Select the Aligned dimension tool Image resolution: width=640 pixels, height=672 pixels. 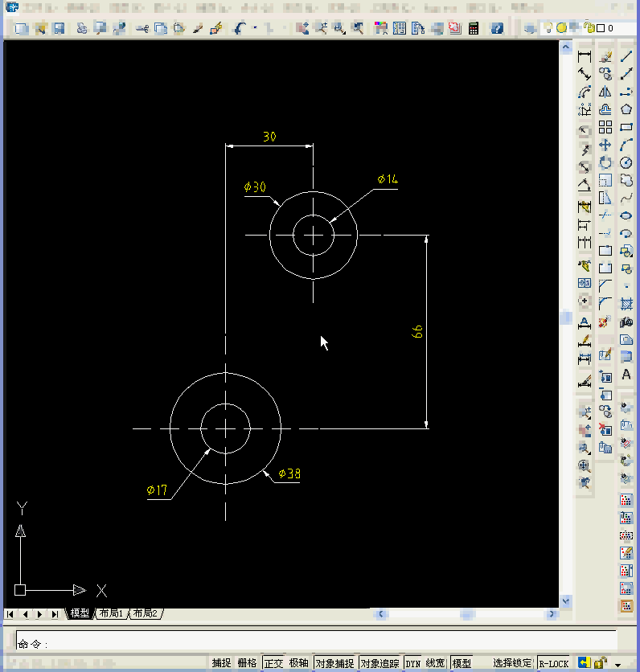585,74
